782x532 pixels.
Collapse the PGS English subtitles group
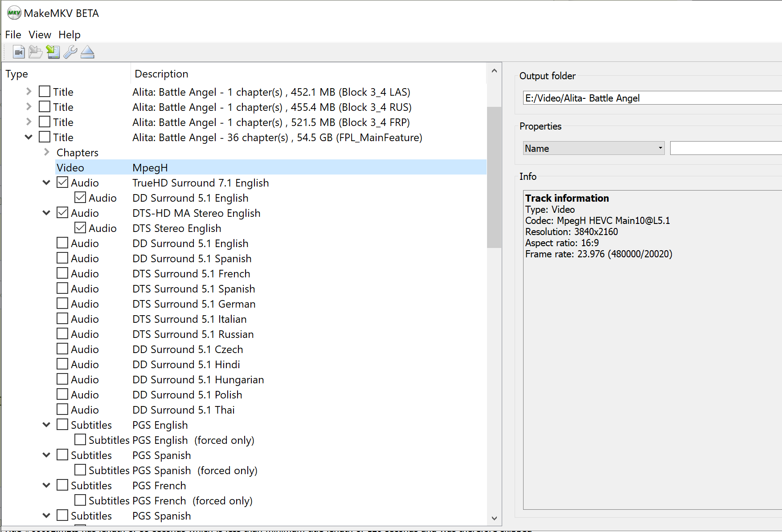click(x=46, y=425)
